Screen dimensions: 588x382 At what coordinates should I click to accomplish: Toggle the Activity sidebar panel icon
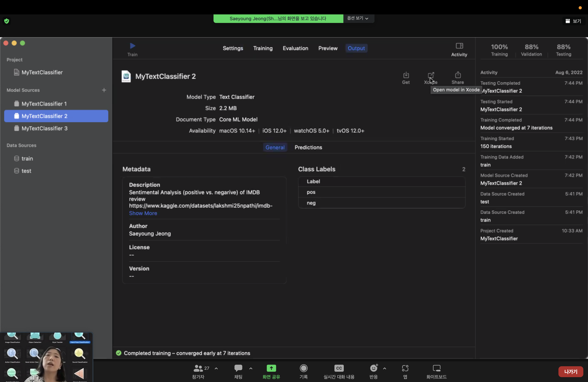[459, 46]
